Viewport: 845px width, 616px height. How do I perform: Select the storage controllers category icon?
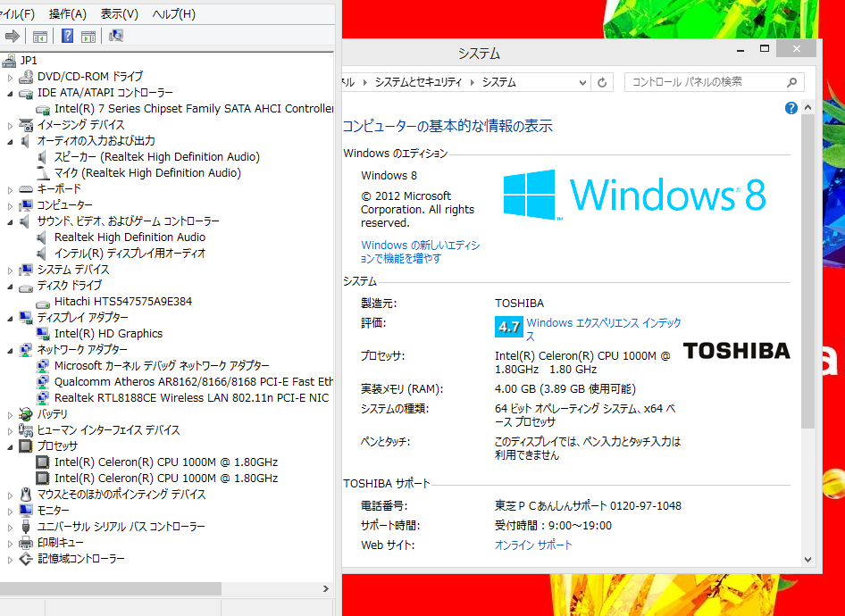(x=26, y=559)
